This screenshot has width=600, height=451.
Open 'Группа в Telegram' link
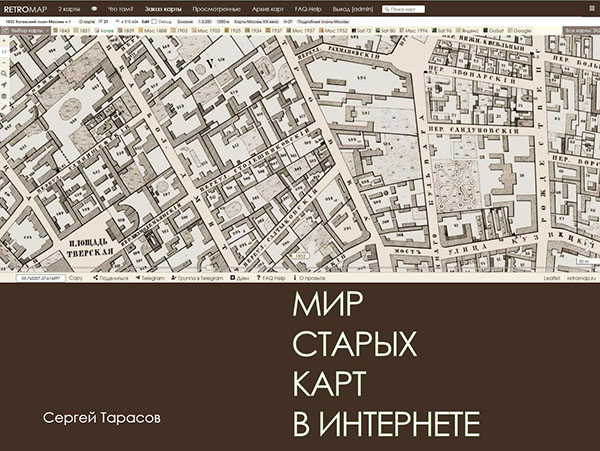point(197,278)
